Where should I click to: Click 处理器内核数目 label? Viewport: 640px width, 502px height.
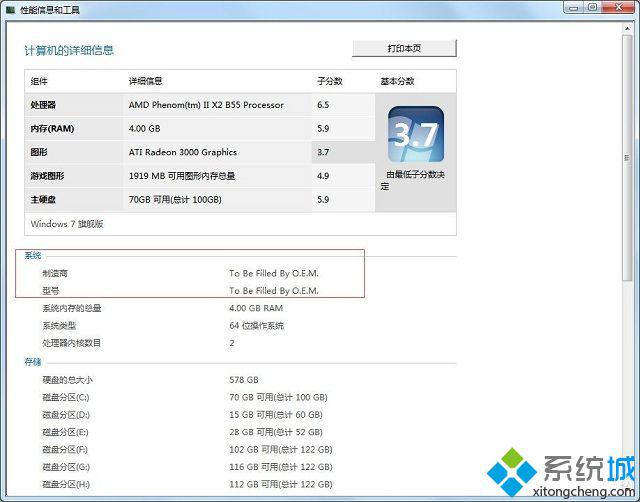click(72, 343)
